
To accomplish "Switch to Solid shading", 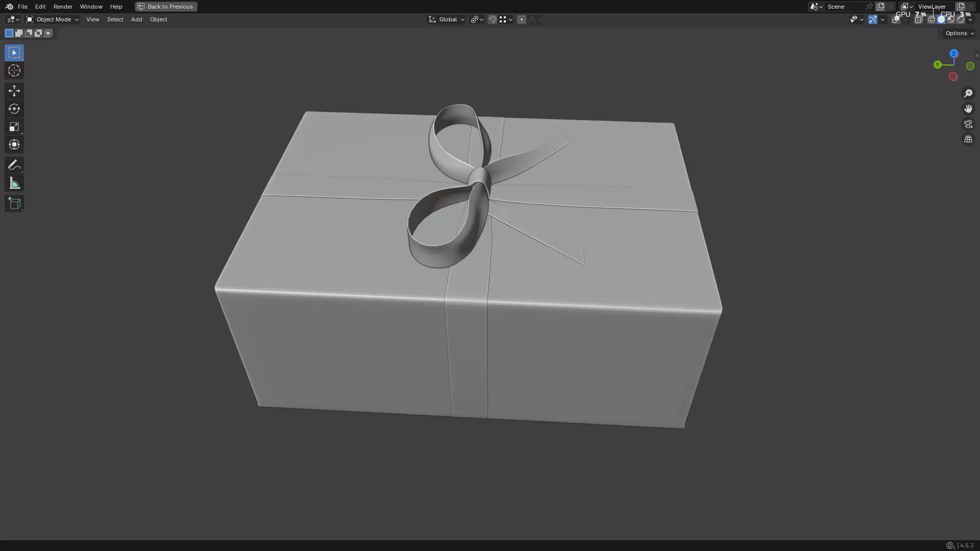I will tap(941, 19).
